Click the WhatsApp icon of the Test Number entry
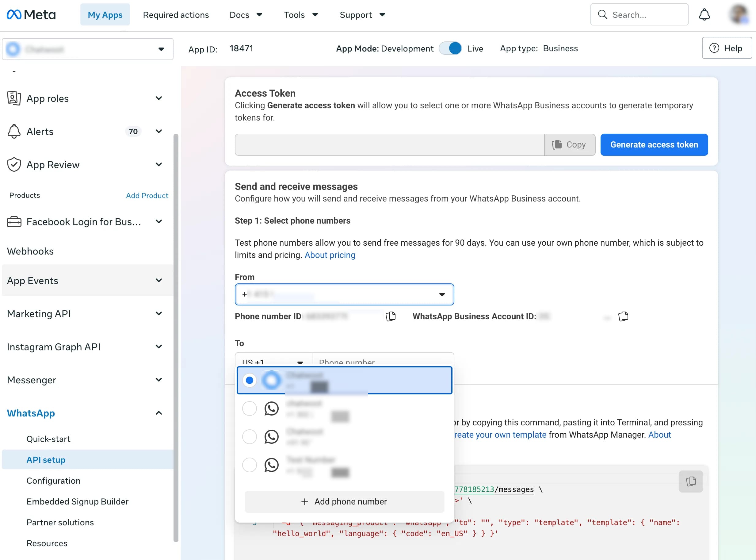756x560 pixels. click(271, 465)
